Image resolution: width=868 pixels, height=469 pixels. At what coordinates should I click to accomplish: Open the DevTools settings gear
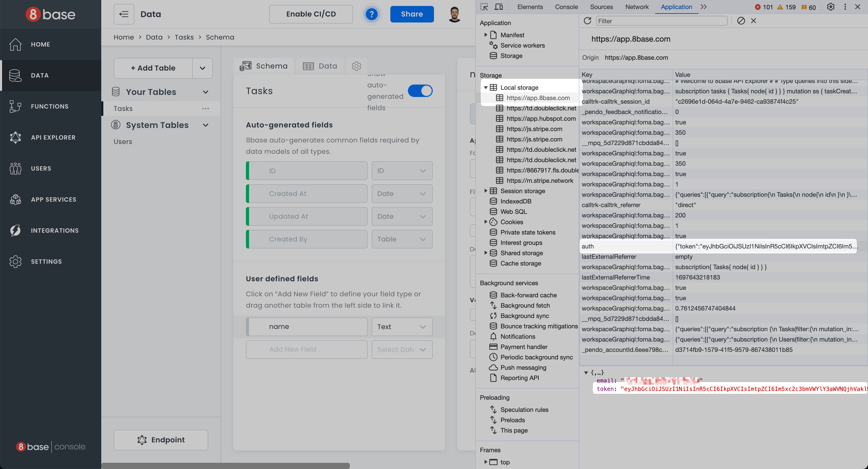tap(831, 7)
